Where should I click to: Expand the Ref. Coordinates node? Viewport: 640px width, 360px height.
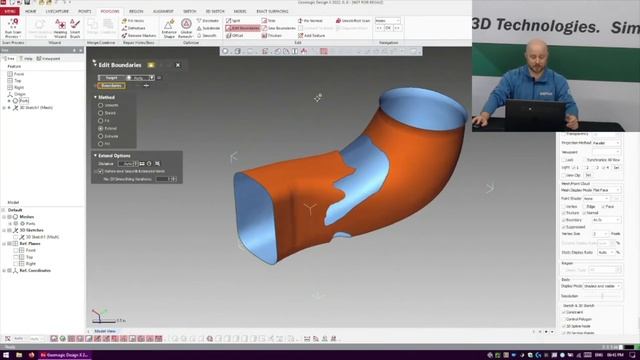[4, 271]
